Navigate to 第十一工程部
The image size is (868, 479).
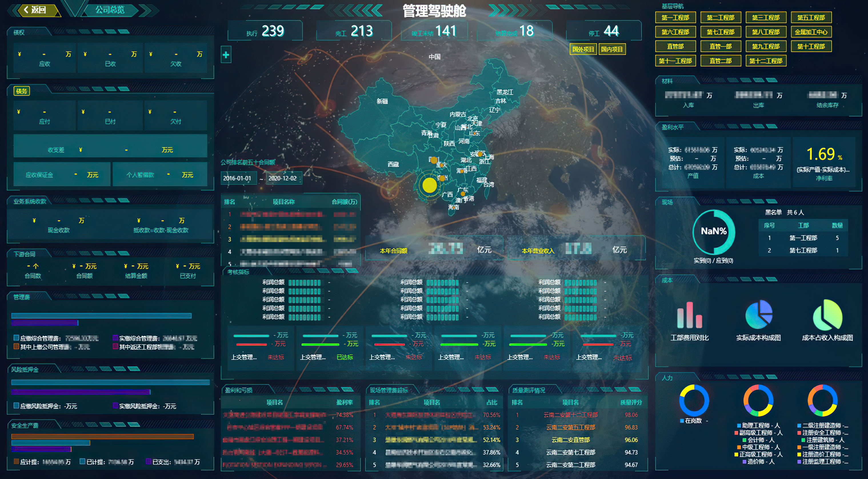(x=675, y=61)
